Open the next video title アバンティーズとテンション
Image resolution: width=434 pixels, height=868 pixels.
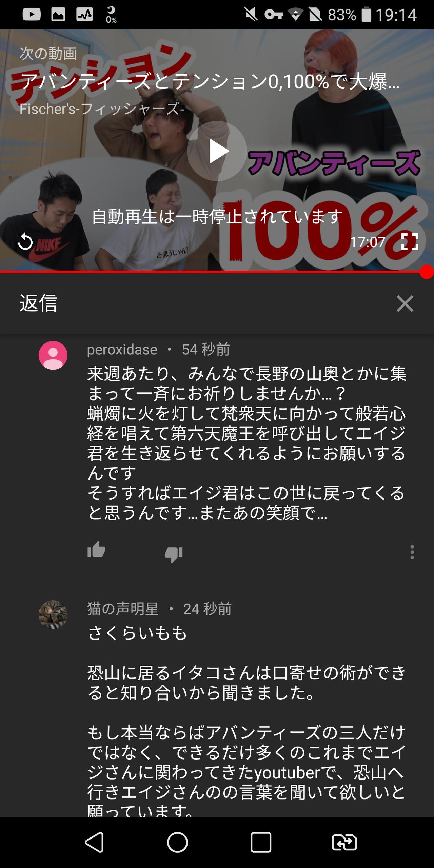[x=210, y=82]
